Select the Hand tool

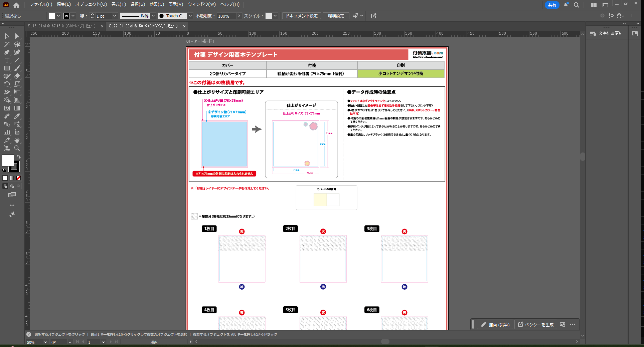point(17,140)
